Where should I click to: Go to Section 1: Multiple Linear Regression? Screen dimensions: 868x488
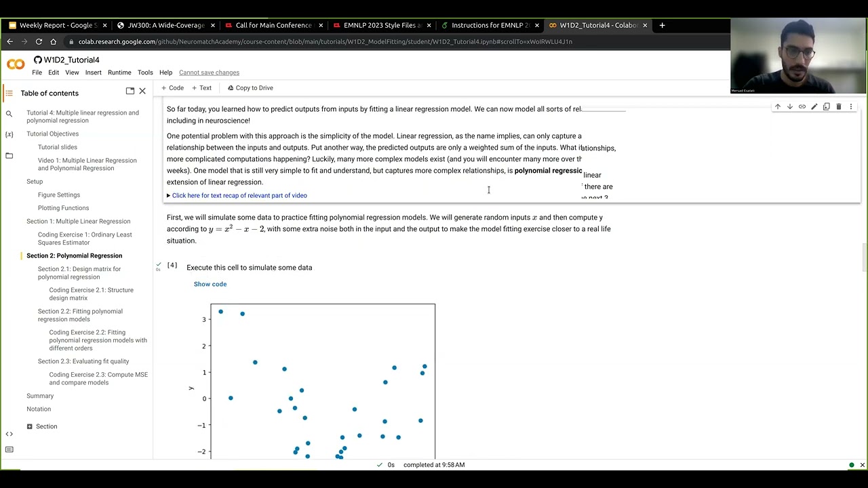(x=79, y=221)
